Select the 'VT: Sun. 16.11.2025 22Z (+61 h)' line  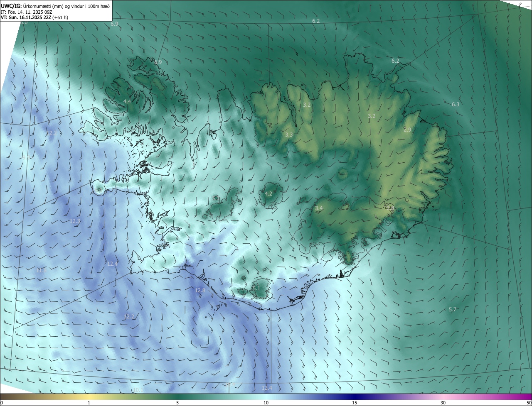[35, 17]
